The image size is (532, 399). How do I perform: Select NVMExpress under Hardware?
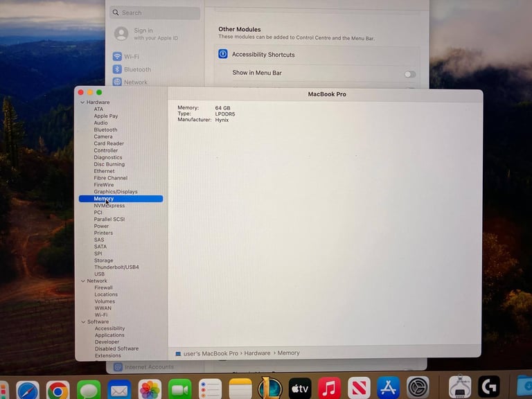pos(109,206)
